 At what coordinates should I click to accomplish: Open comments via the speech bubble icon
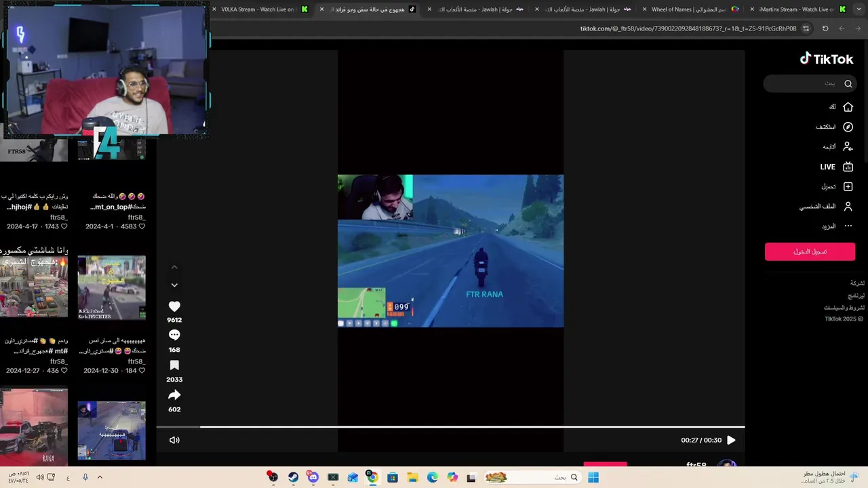point(174,335)
